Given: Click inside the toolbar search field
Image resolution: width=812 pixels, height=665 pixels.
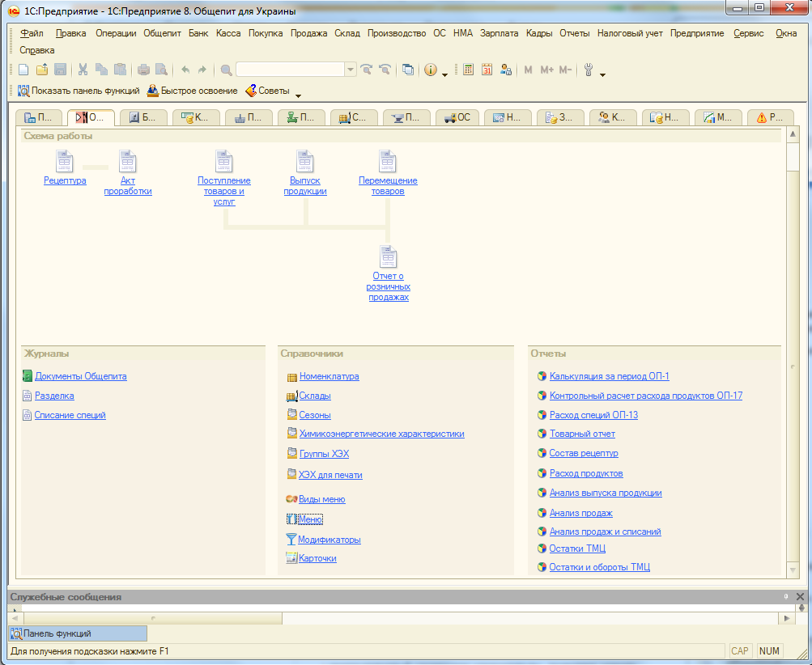Looking at the screenshot, I should click(x=290, y=70).
